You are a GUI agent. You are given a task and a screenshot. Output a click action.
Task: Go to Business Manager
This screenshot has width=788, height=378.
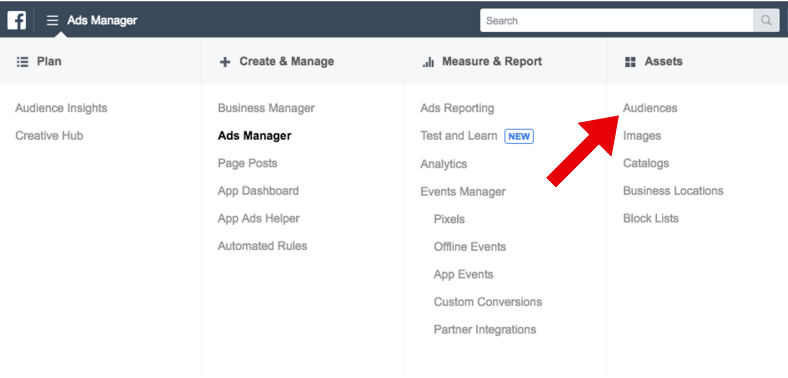[x=266, y=108]
